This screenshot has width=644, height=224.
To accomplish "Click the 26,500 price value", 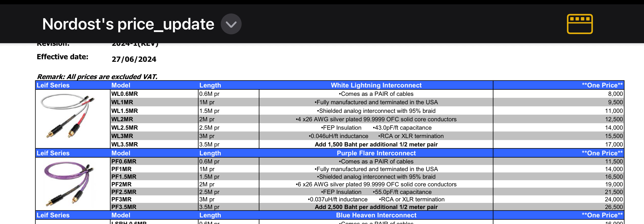I will tap(614, 207).
